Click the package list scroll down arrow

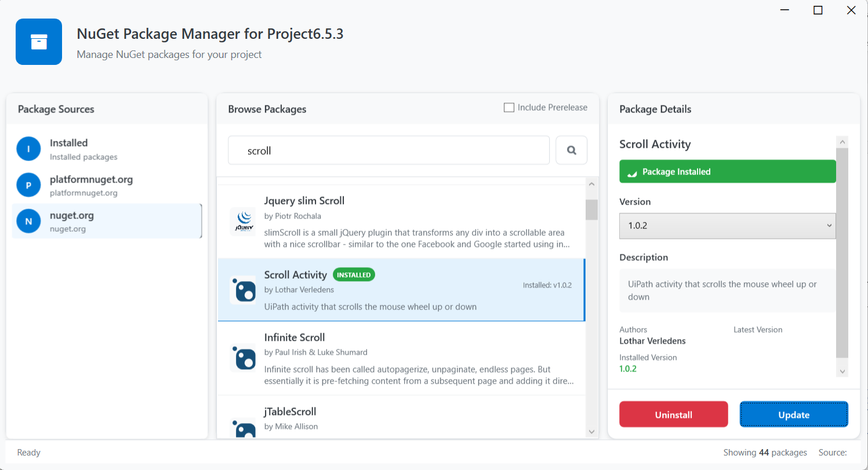pos(591,431)
